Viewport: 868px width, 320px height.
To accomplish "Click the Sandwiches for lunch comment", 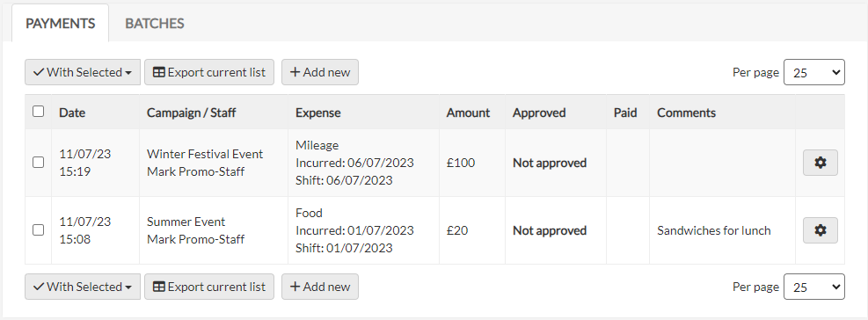I will pos(713,230).
